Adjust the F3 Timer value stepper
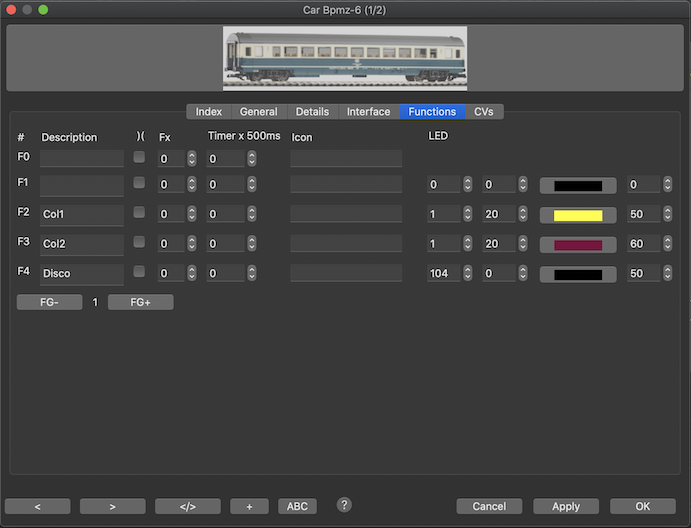The image size is (691, 528). pyautogui.click(x=239, y=243)
